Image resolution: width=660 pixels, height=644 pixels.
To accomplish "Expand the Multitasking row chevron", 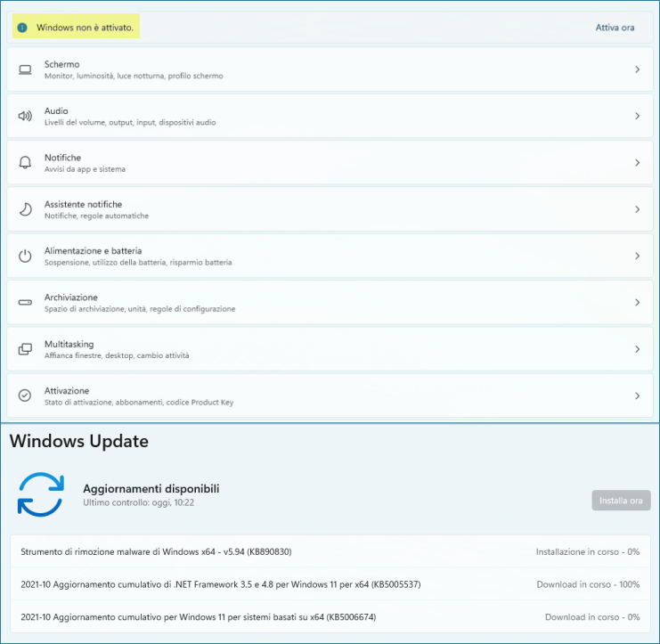I will pyautogui.click(x=637, y=349).
